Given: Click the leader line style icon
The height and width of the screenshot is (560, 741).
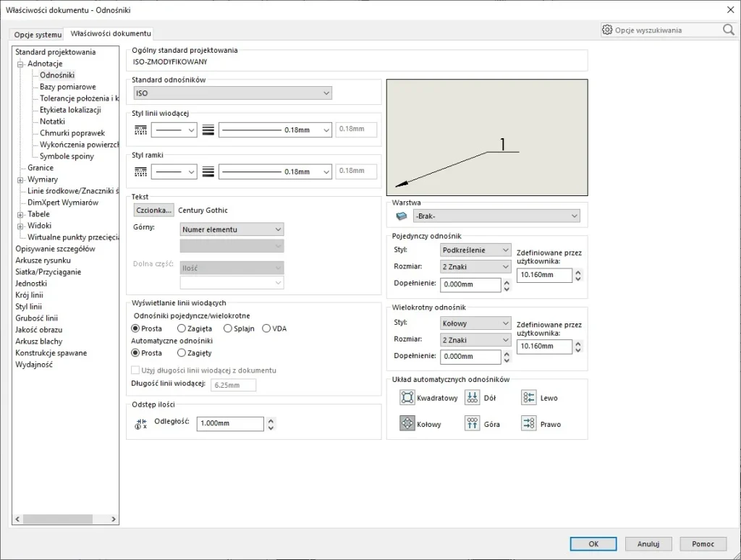Looking at the screenshot, I should tap(141, 130).
